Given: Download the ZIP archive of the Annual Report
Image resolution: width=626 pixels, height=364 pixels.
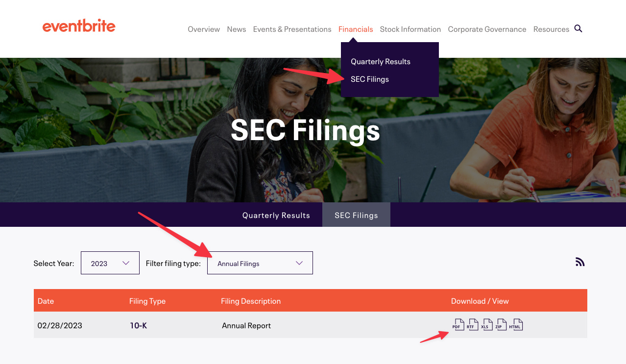Looking at the screenshot, I should 501,324.
